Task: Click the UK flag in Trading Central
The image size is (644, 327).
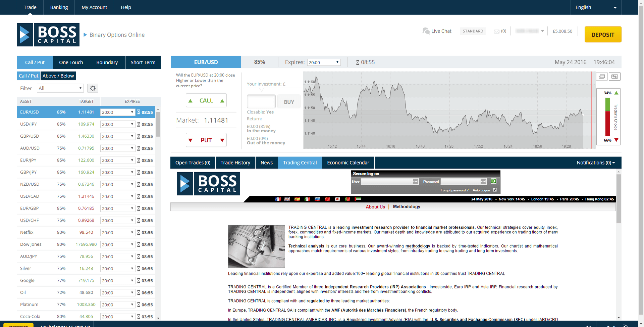Action: (287, 199)
